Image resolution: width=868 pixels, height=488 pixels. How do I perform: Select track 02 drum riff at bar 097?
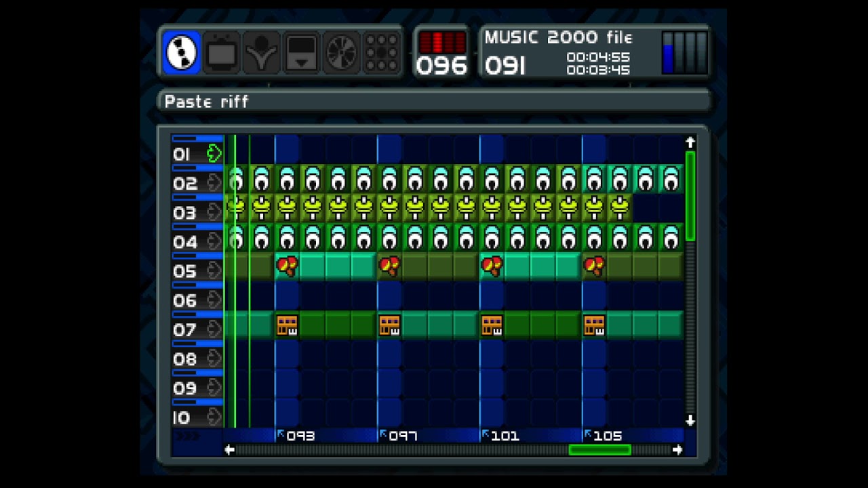point(389,179)
